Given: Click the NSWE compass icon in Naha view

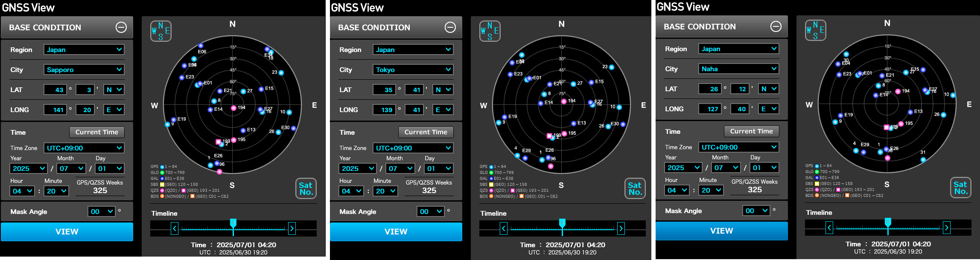Looking at the screenshot, I should point(816,30).
